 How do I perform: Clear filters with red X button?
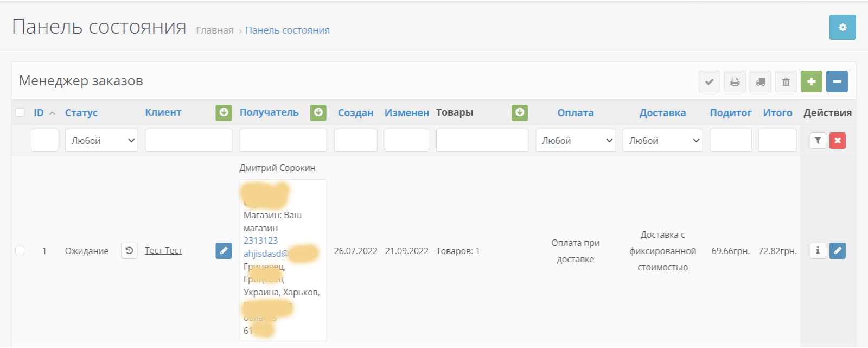(x=838, y=141)
